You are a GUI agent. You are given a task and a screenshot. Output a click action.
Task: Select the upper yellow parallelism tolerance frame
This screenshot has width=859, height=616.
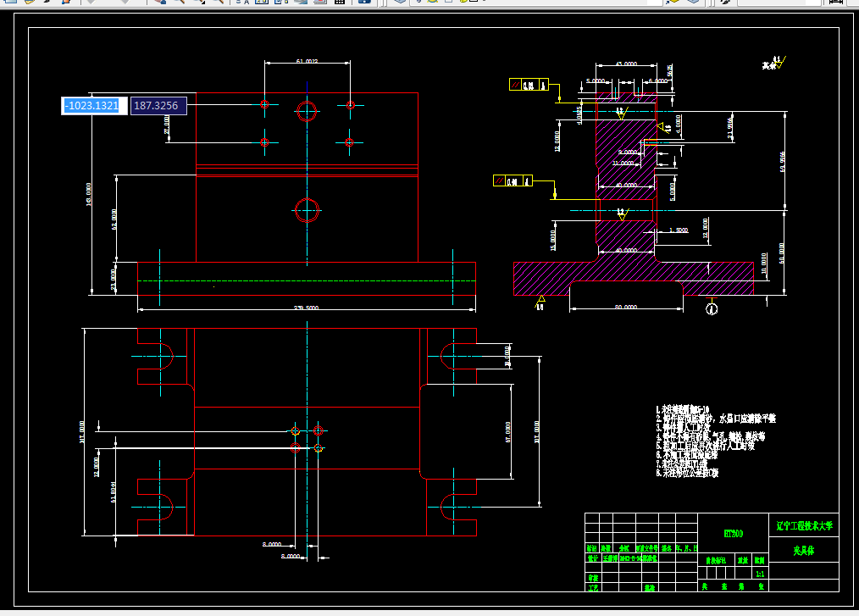(x=529, y=85)
